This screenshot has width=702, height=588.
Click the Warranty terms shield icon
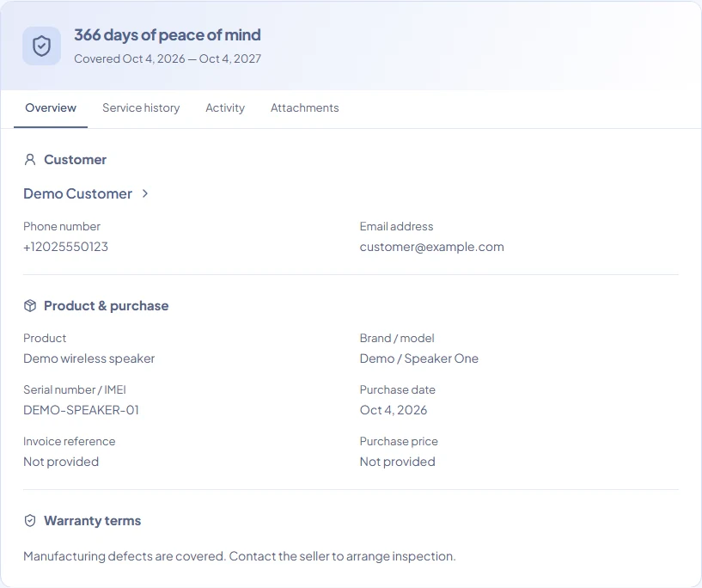coord(30,521)
